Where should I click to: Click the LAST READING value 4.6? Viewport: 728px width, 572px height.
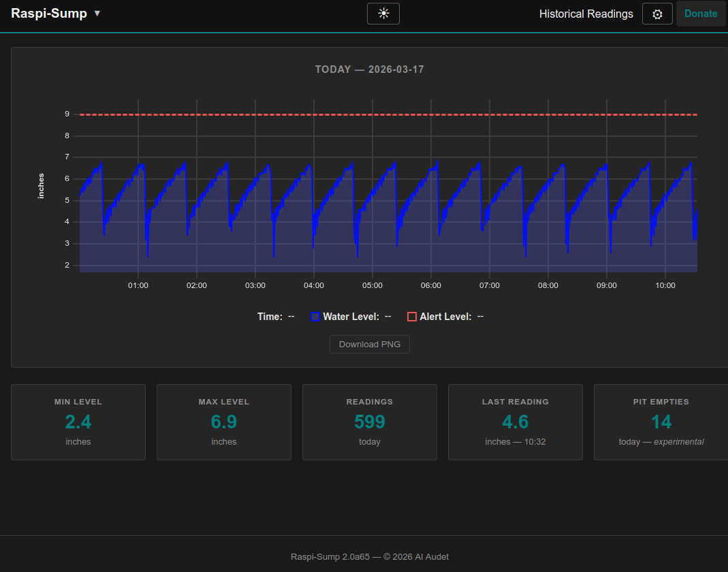(x=515, y=422)
